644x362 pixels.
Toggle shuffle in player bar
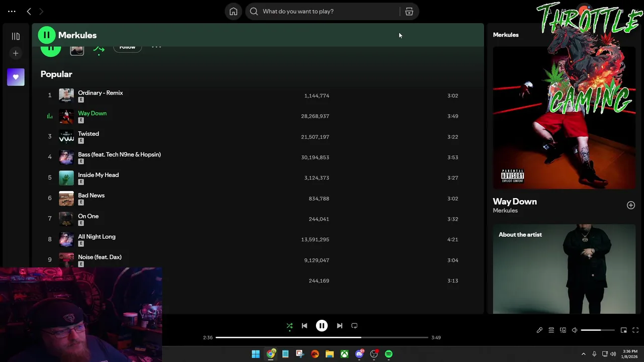pyautogui.click(x=289, y=326)
